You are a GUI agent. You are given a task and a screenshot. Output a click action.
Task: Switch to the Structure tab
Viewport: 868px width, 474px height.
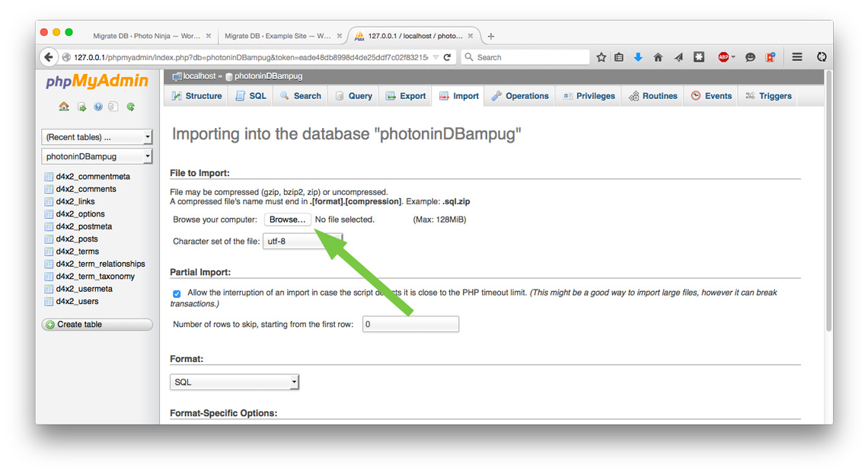196,96
